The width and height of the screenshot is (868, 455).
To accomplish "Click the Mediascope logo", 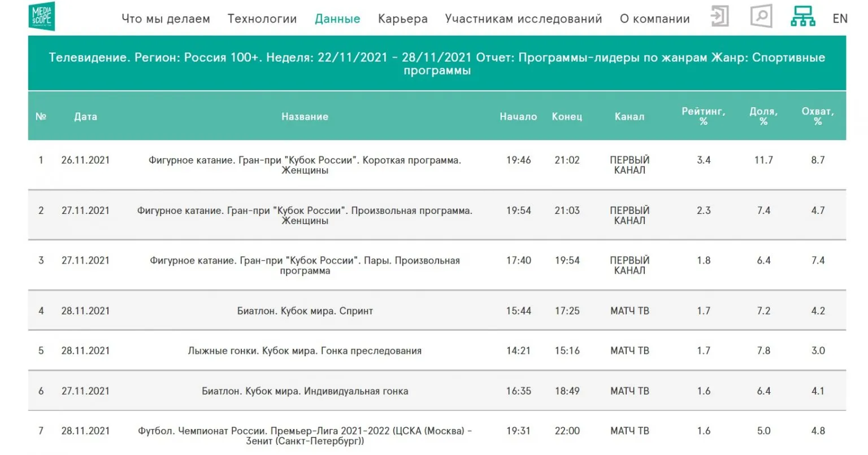I will (x=42, y=16).
